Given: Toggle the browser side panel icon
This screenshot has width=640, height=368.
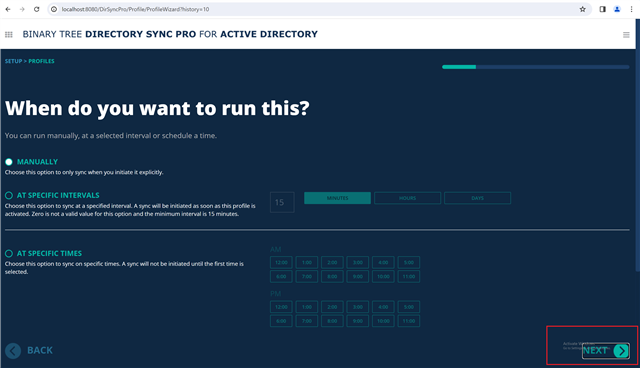Looking at the screenshot, I should (x=602, y=9).
